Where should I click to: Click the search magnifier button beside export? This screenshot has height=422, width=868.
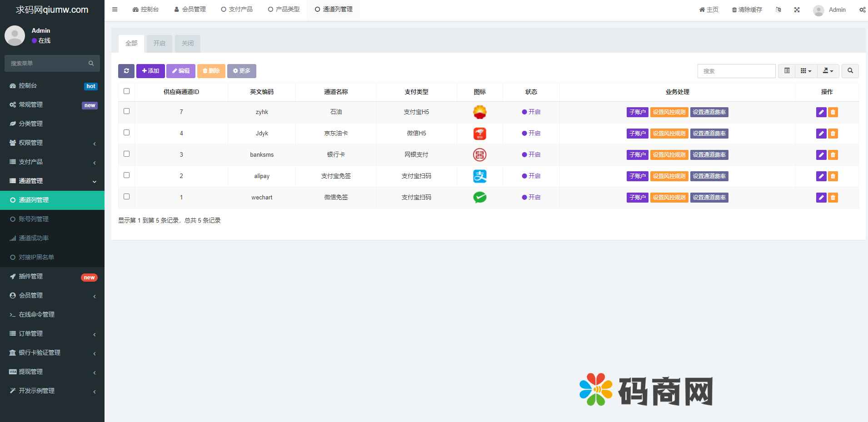[850, 71]
